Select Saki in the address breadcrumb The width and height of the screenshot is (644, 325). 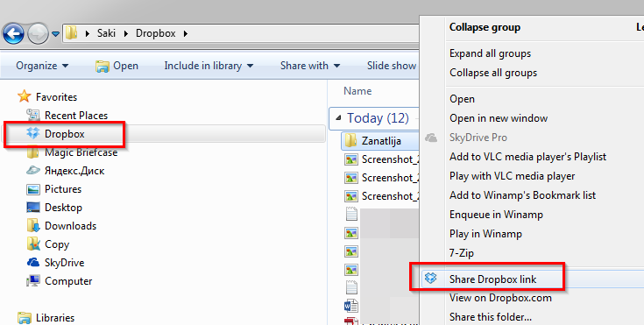click(x=106, y=33)
